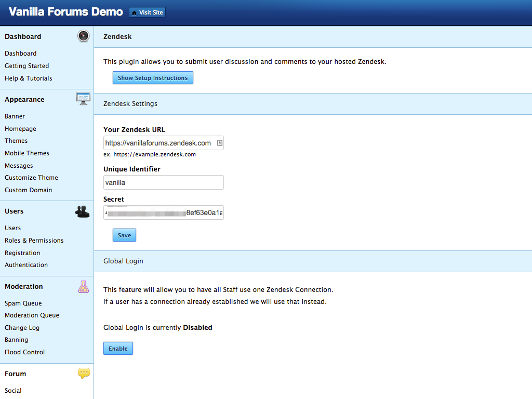Click the Dashboard gauge icon
This screenshot has height=399, width=532.
[x=83, y=36]
